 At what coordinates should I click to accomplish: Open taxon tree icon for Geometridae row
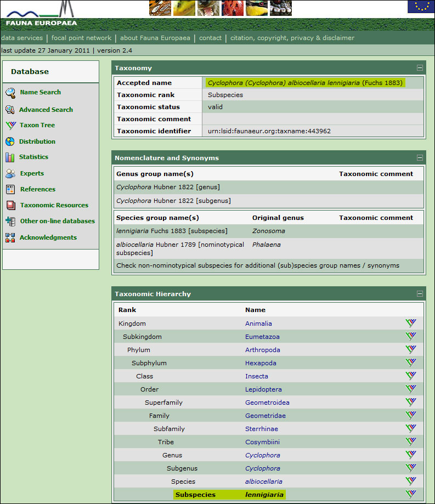410,415
